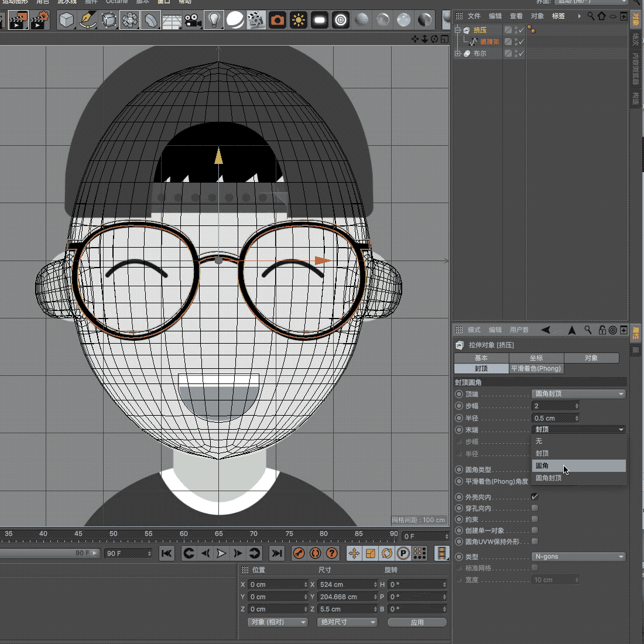Click the Camera object icon

tap(192, 20)
